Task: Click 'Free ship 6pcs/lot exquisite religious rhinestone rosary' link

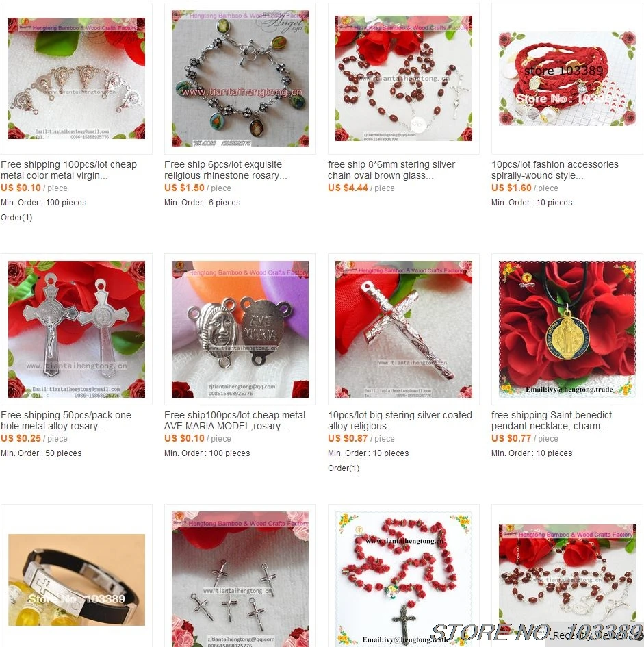Action: coord(226,170)
